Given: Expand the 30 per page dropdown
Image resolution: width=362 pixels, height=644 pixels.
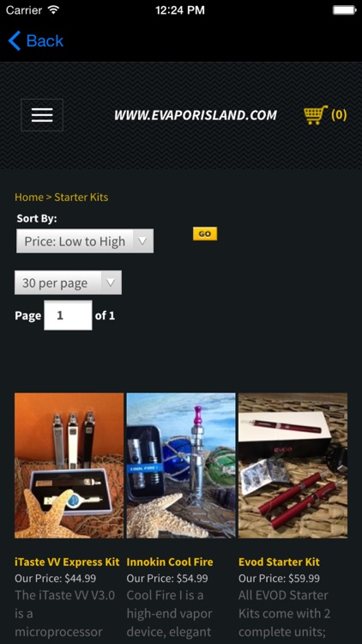Looking at the screenshot, I should 68,283.
